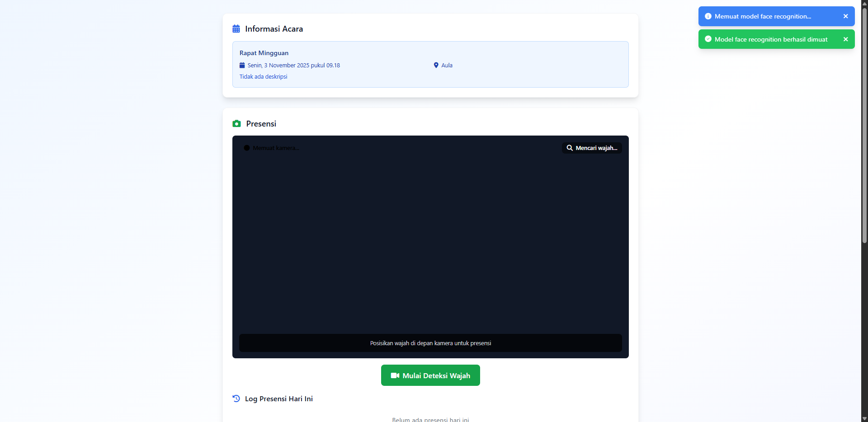This screenshot has width=868, height=422.
Task: Click the video camera icon inside Mulai Deteksi Wajah
Action: pos(395,375)
